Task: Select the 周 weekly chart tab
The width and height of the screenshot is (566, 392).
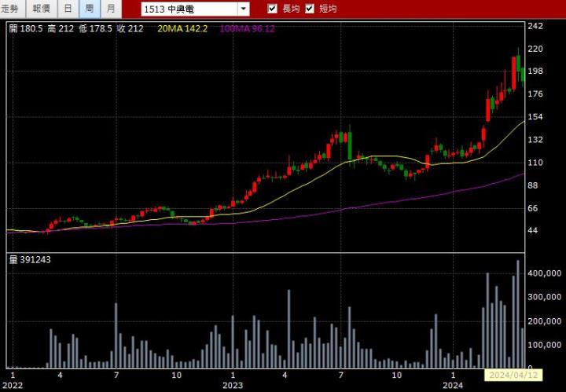Action: tap(89, 9)
